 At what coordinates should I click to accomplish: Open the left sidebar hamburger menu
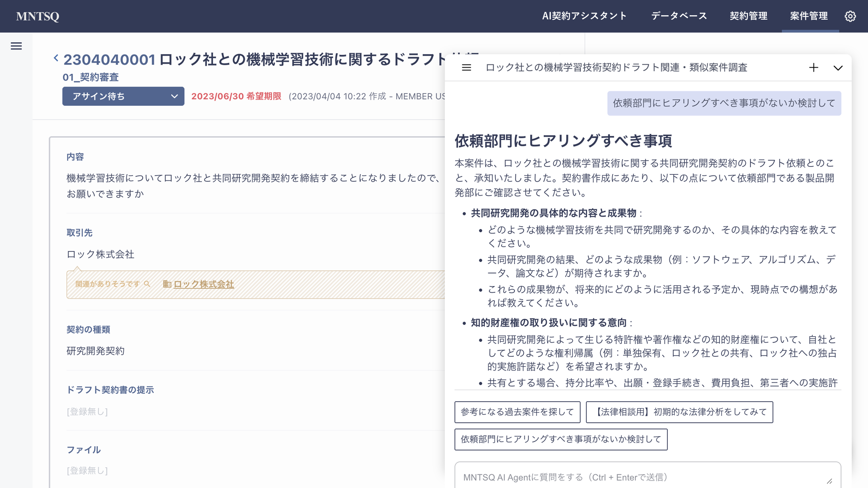pyautogui.click(x=16, y=46)
